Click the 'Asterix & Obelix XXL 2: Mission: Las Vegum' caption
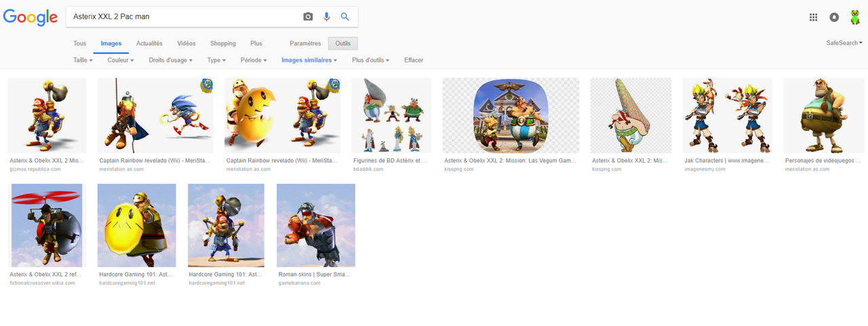The height and width of the screenshot is (326, 868). 510,161
